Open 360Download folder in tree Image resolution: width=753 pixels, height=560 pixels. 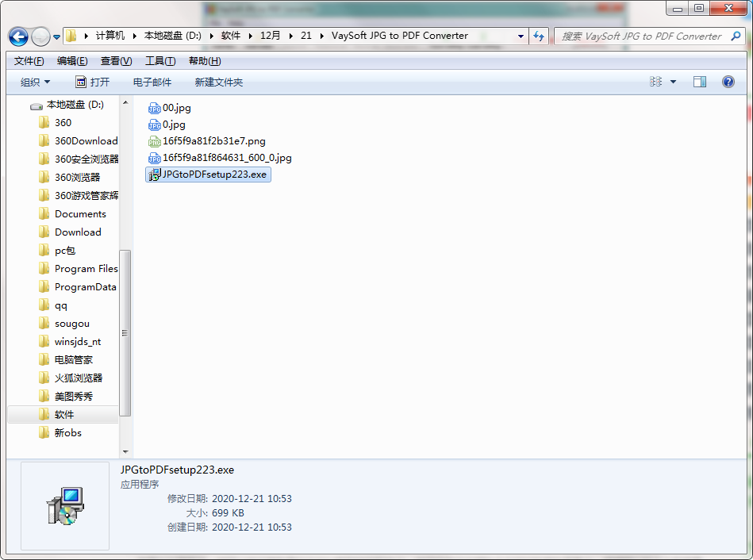[x=78, y=140]
